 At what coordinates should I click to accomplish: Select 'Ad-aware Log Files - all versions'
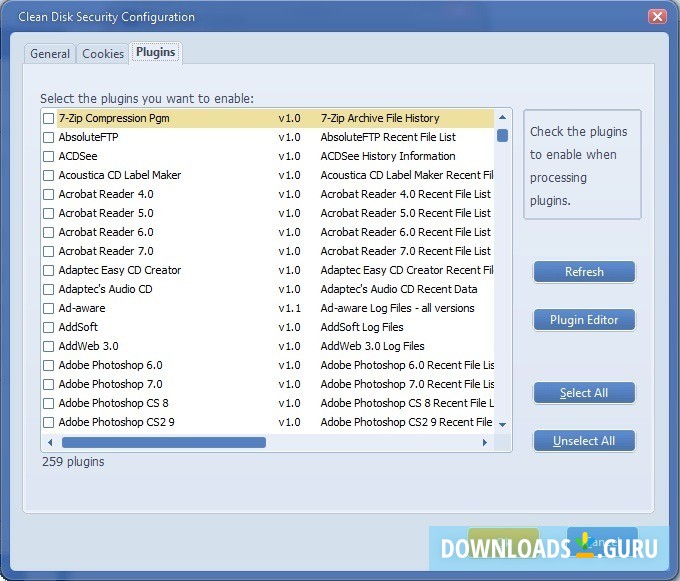click(397, 308)
